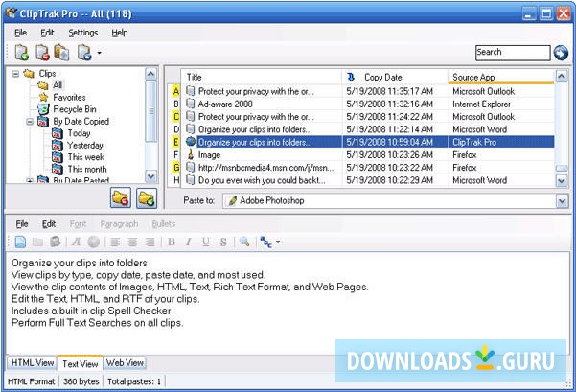Select the Yesterday date filter
The image size is (576, 392).
click(85, 145)
